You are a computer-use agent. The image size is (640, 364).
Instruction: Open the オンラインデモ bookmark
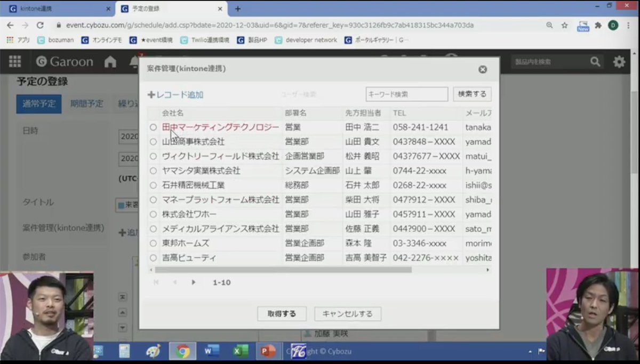tap(102, 40)
